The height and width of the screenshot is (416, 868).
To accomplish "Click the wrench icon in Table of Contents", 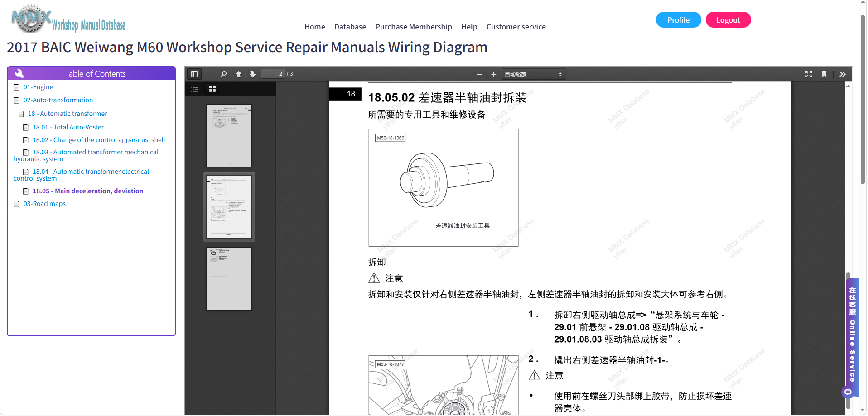I will 19,73.
